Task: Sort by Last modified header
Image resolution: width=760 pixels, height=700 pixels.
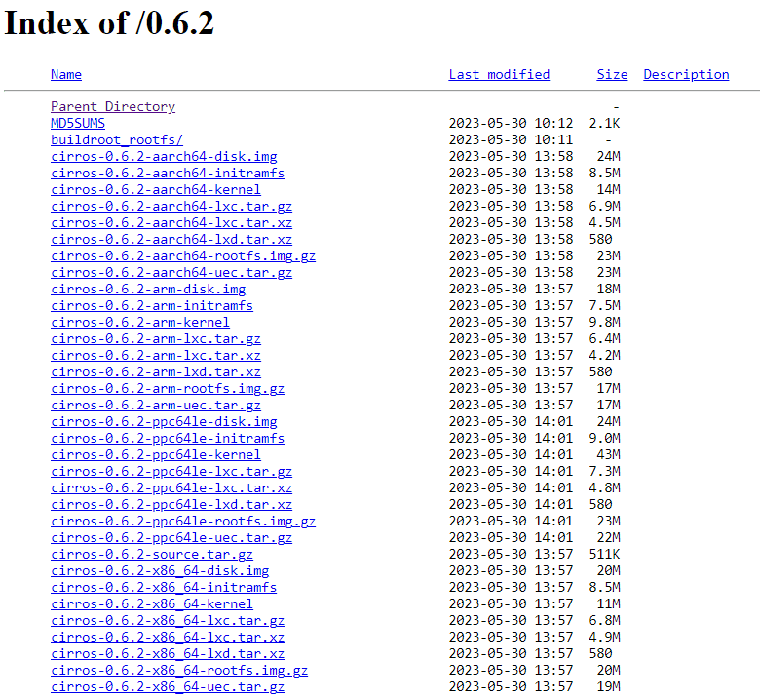Action: point(499,75)
